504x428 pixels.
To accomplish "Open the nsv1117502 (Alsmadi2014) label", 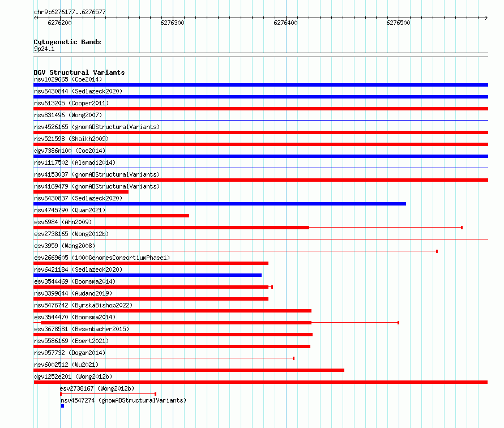I will click(75, 162).
